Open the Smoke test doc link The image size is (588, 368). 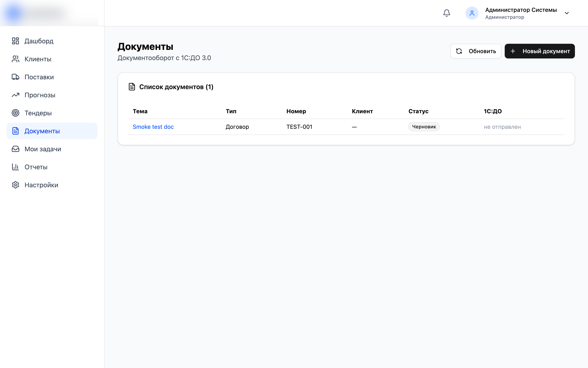click(153, 127)
